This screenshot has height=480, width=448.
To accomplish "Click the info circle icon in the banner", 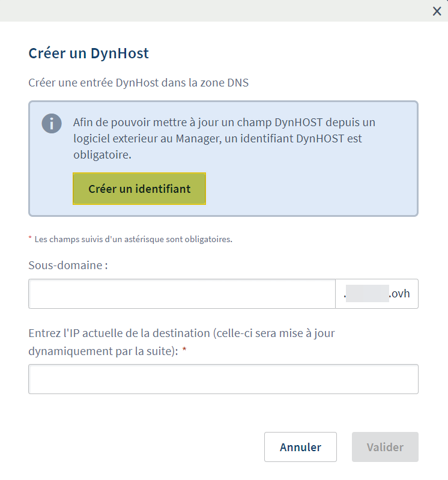I will coord(52,124).
